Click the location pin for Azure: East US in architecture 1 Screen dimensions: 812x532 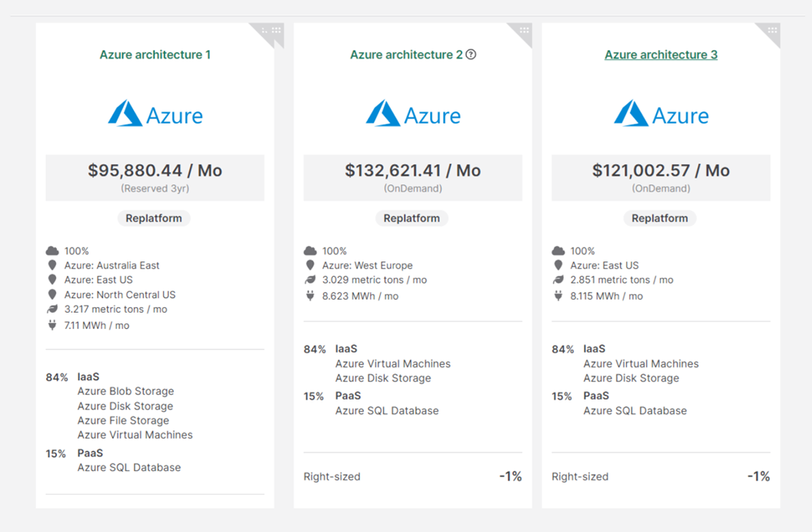[x=52, y=279]
